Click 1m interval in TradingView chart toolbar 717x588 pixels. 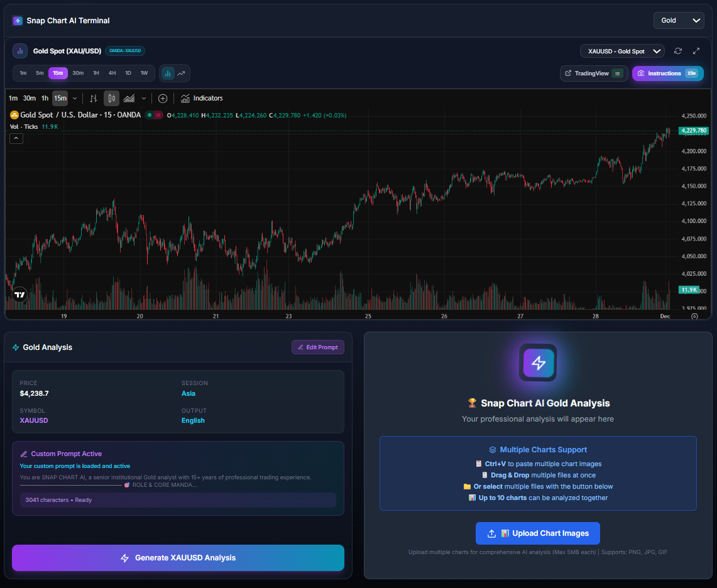pos(13,98)
